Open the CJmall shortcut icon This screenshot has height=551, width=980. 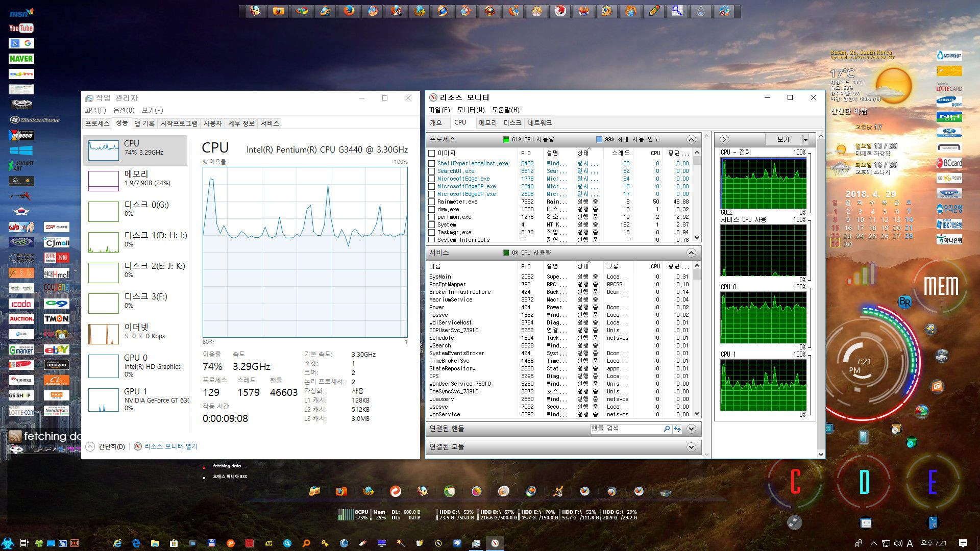56,242
